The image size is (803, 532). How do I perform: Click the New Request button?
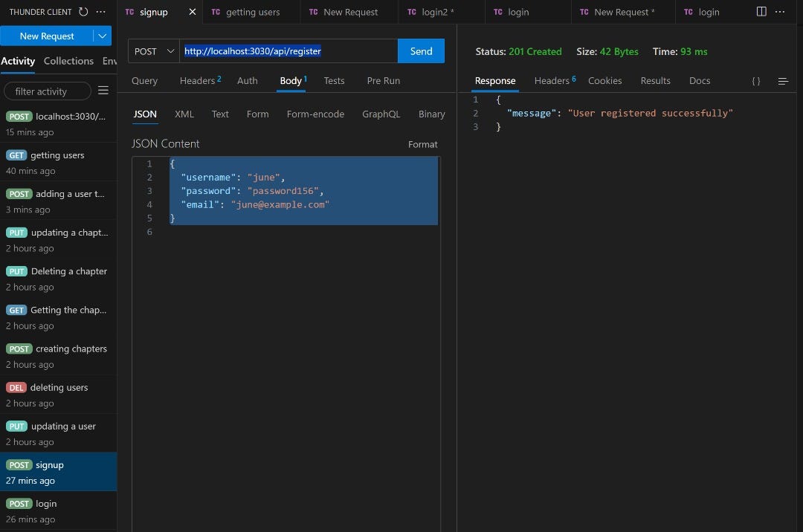(x=46, y=35)
